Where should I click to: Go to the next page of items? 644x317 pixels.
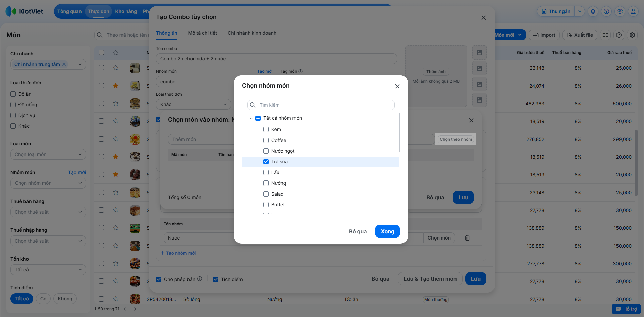coord(135,309)
